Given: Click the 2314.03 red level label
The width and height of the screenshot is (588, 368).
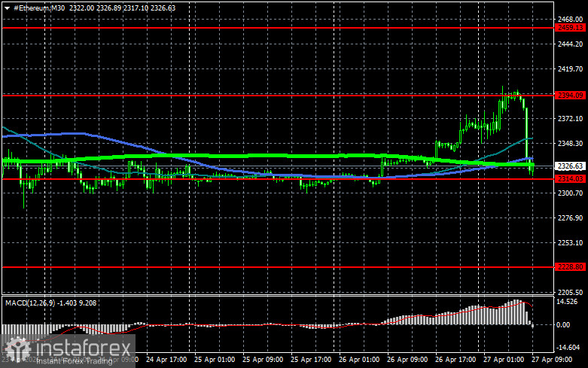Looking at the screenshot, I should click(x=570, y=179).
